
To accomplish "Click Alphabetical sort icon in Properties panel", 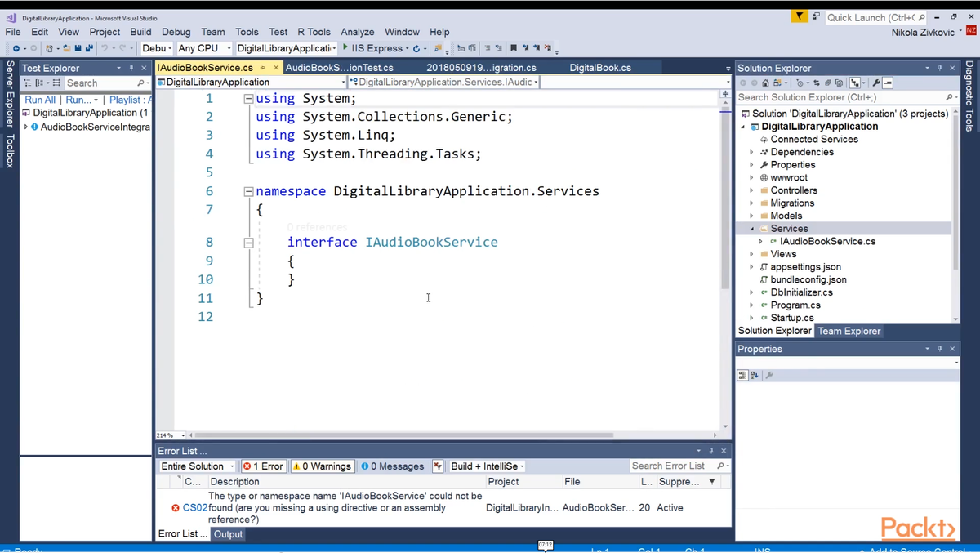I will point(755,375).
